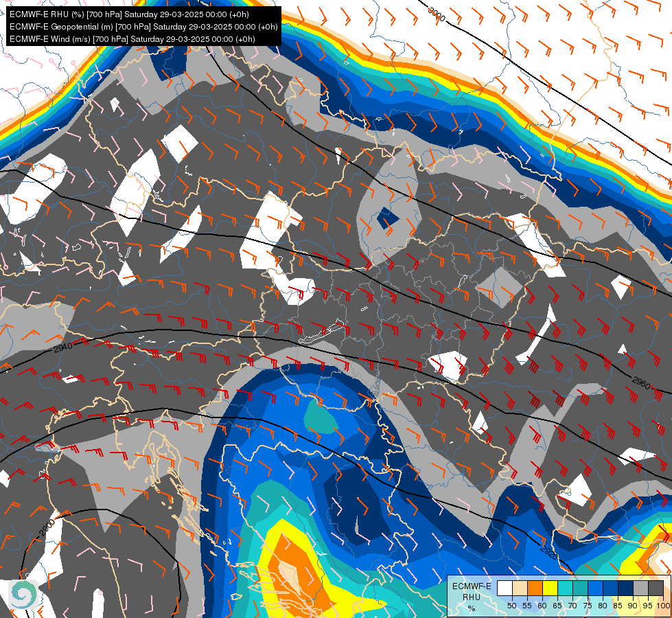This screenshot has height=618, width=672.
Task: Click the 'ECMWF-E' legend title text
Action: (472, 586)
